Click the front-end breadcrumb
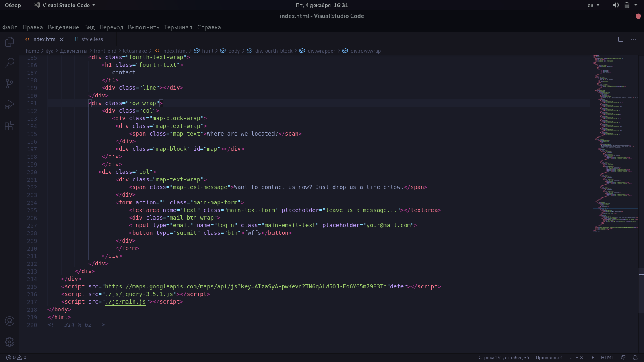Viewport: 644px width, 362px height. 105,51
